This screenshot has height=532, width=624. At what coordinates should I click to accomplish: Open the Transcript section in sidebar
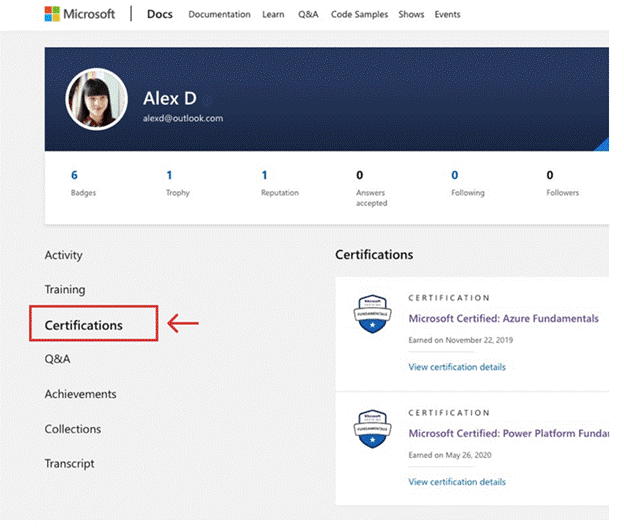pyautogui.click(x=69, y=464)
